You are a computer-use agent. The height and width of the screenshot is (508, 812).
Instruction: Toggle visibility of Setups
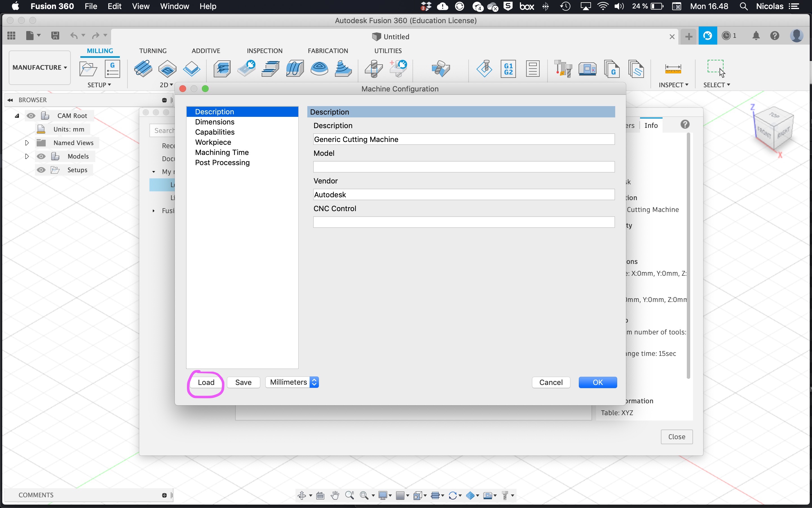click(x=41, y=170)
